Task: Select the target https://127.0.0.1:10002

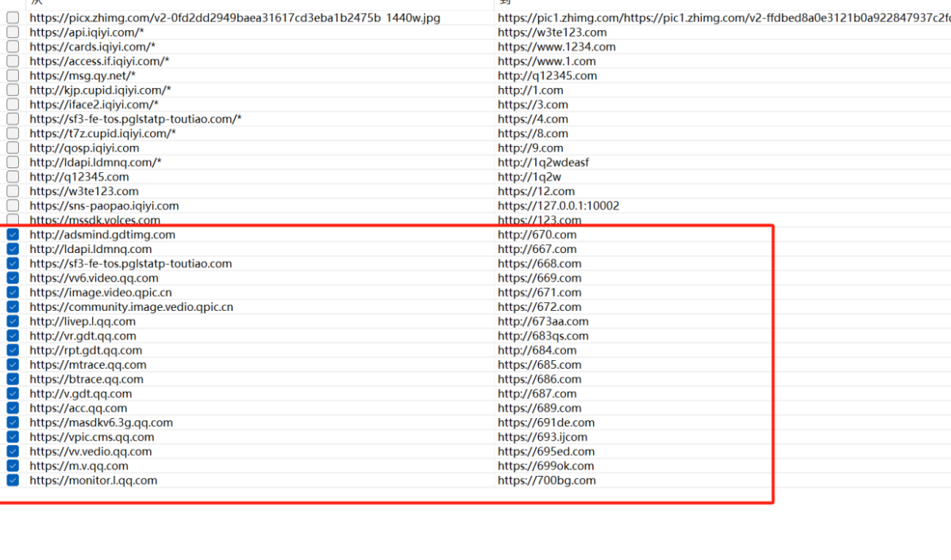Action: (x=559, y=205)
